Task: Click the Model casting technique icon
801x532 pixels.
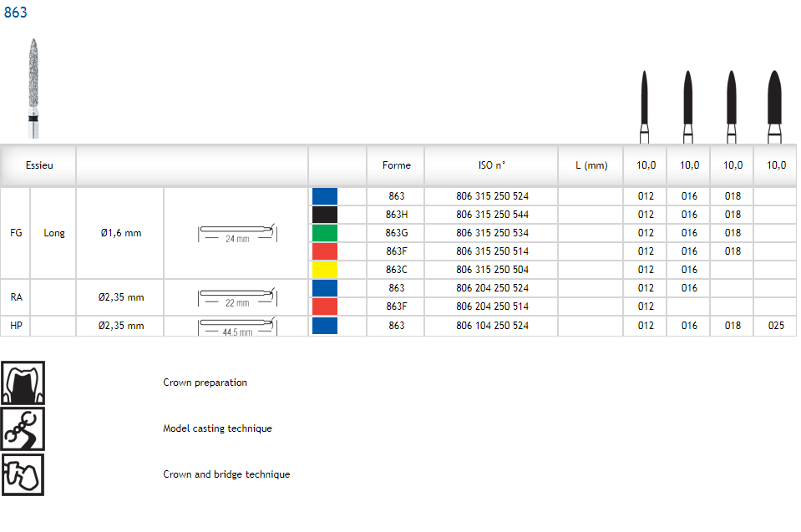Action: coord(23,429)
